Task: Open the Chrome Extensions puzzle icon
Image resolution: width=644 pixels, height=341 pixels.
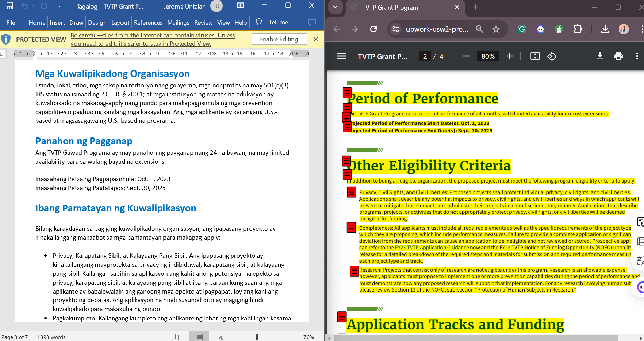Action: pos(578,29)
